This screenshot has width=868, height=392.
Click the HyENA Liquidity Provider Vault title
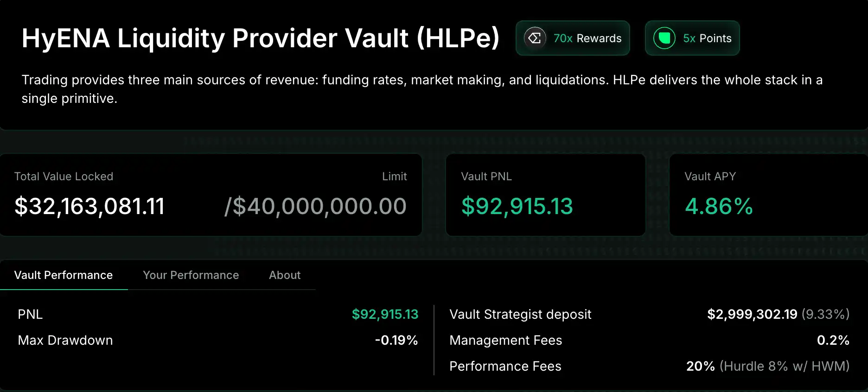click(260, 38)
